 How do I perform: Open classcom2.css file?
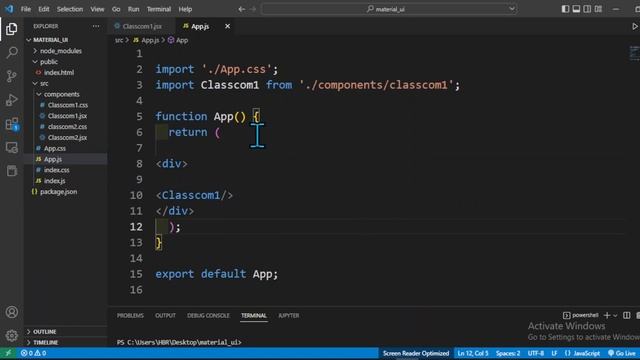click(x=67, y=127)
